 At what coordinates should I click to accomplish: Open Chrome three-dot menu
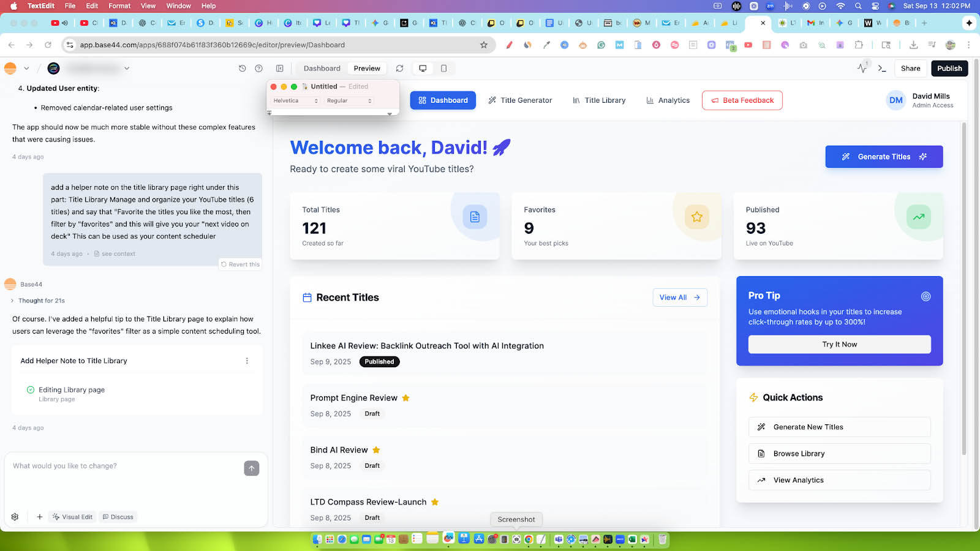(x=968, y=45)
